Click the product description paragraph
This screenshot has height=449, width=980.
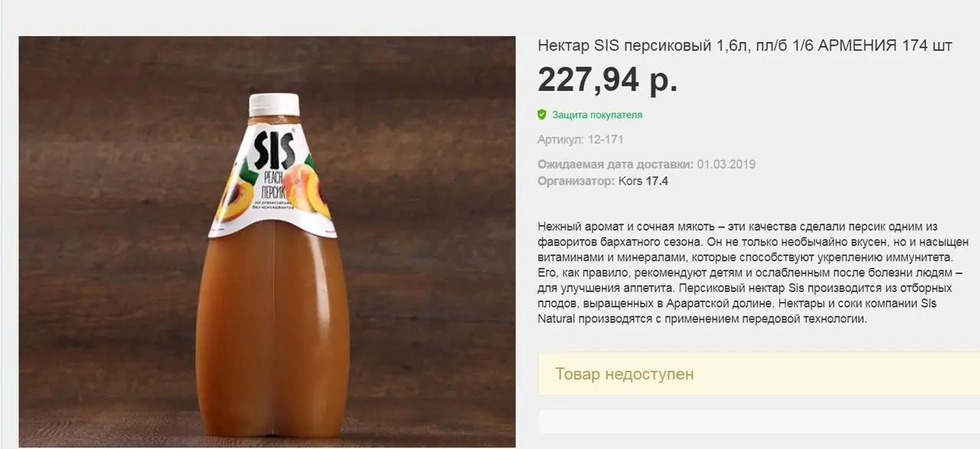[x=753, y=273]
